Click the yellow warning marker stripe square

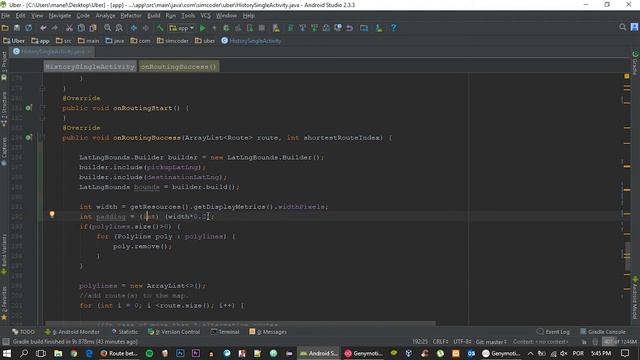click(627, 76)
